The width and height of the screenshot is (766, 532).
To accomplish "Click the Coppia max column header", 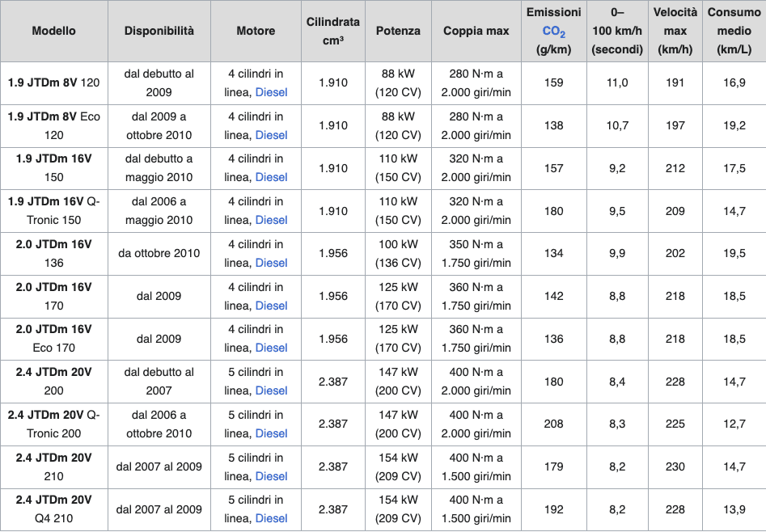I will 476,31.
